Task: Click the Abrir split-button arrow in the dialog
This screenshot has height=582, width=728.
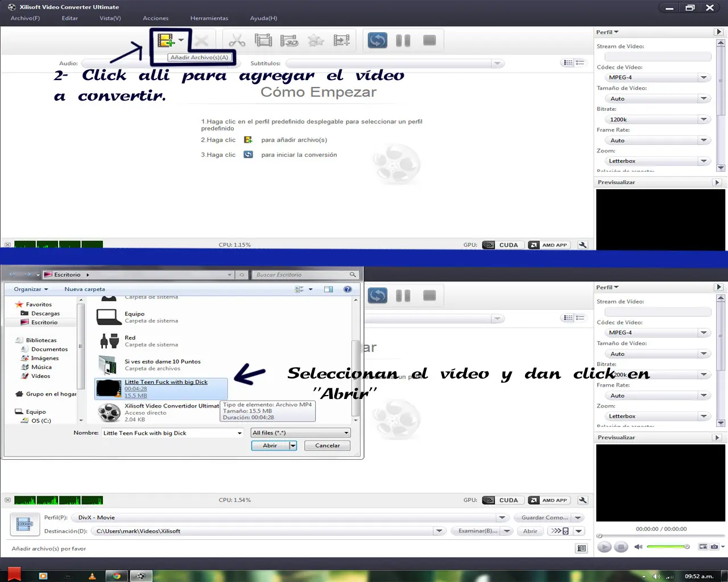Action: pyautogui.click(x=293, y=446)
